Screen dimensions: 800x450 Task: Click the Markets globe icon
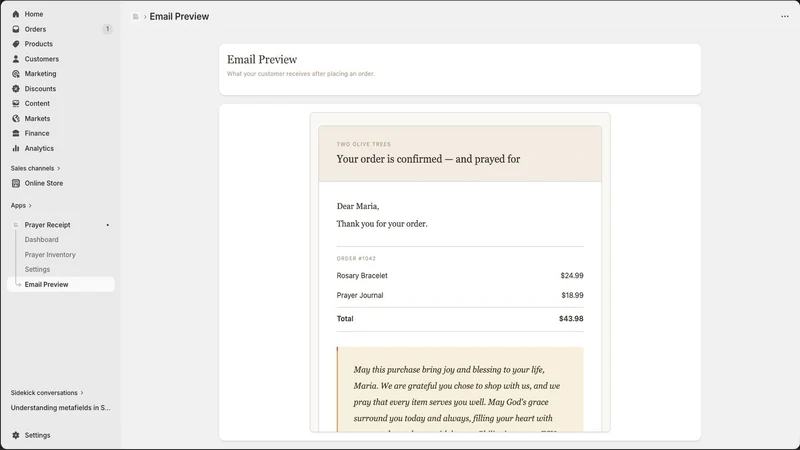point(16,118)
